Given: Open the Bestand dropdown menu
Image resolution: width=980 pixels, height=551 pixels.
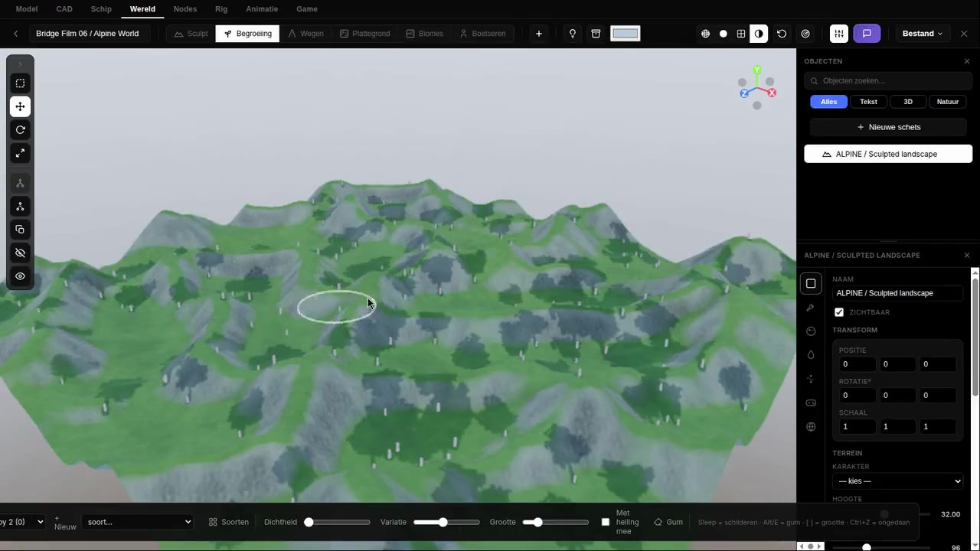Looking at the screenshot, I should [x=923, y=34].
